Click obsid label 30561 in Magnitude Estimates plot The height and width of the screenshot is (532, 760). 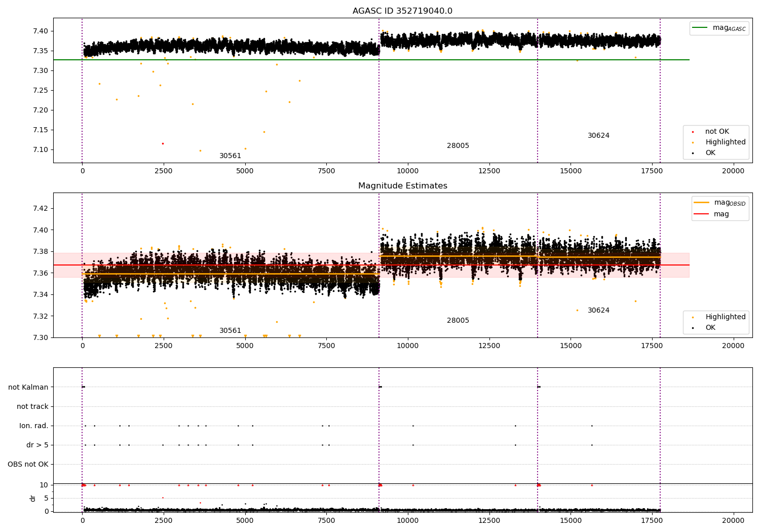[x=230, y=331]
